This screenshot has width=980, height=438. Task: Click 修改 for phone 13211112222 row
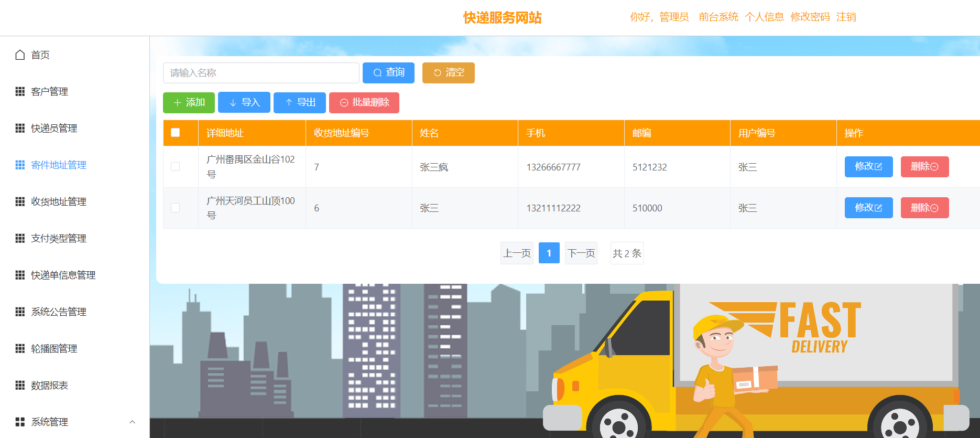click(869, 208)
